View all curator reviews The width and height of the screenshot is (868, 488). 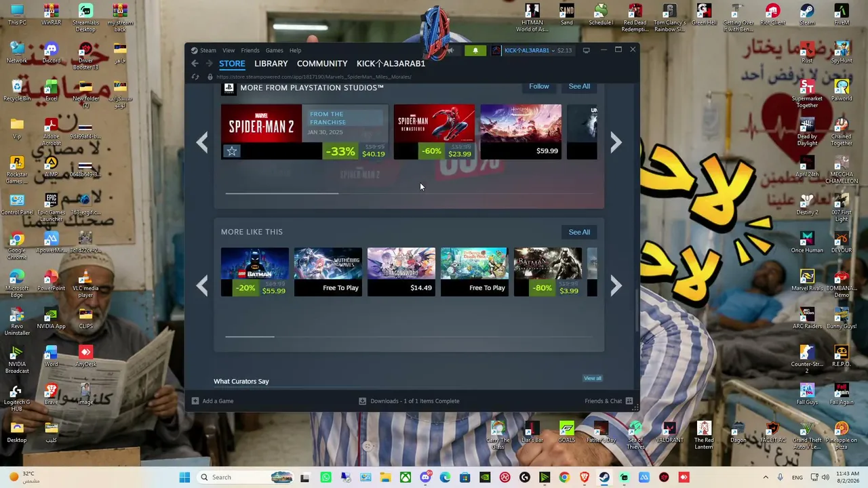[x=593, y=378]
